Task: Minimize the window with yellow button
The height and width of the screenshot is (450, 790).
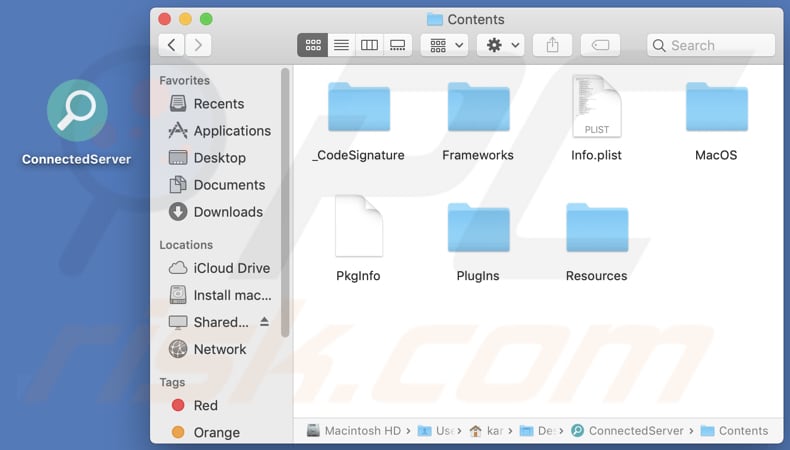Action: pos(185,19)
